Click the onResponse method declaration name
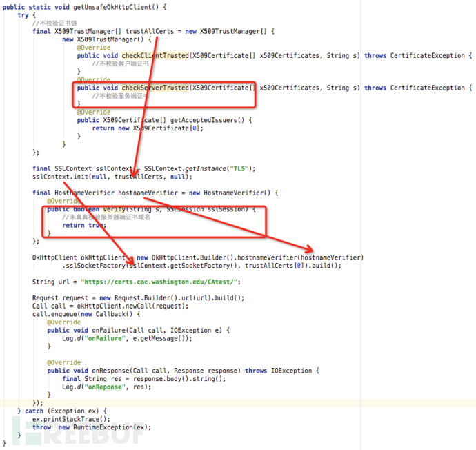 (110, 371)
